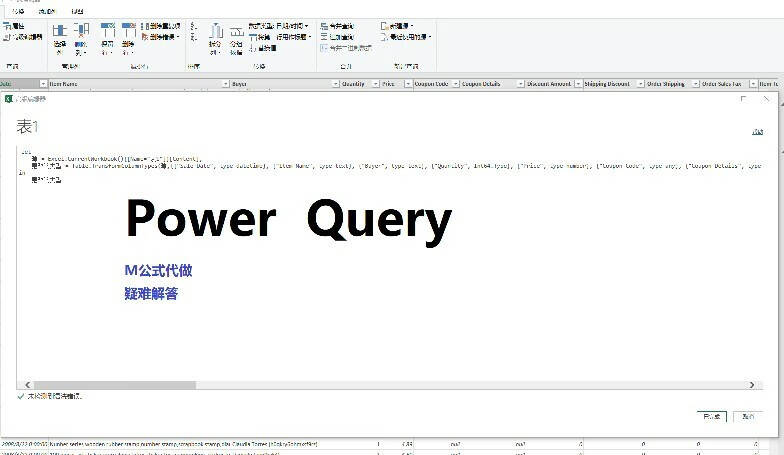Open the Order Shipping column filter dropdown
This screenshot has width=784, height=455.
pos(696,84)
